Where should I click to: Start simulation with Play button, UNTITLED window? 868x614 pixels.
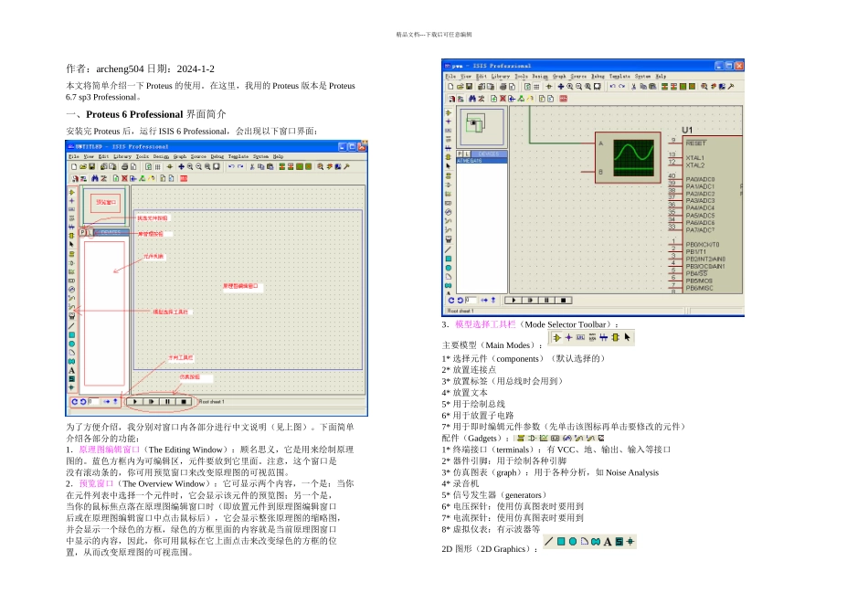pos(134,401)
